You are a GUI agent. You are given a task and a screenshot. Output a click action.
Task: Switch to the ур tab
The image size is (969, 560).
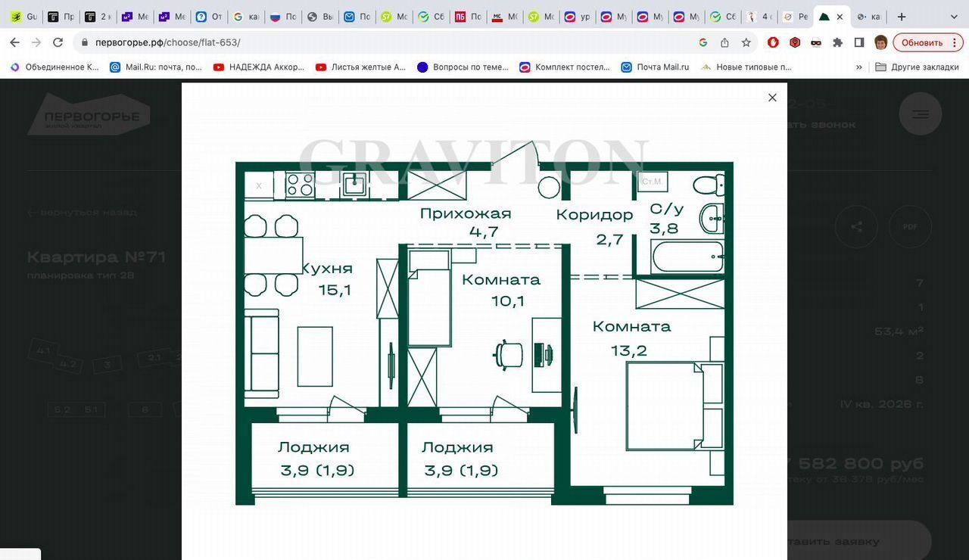pyautogui.click(x=578, y=17)
